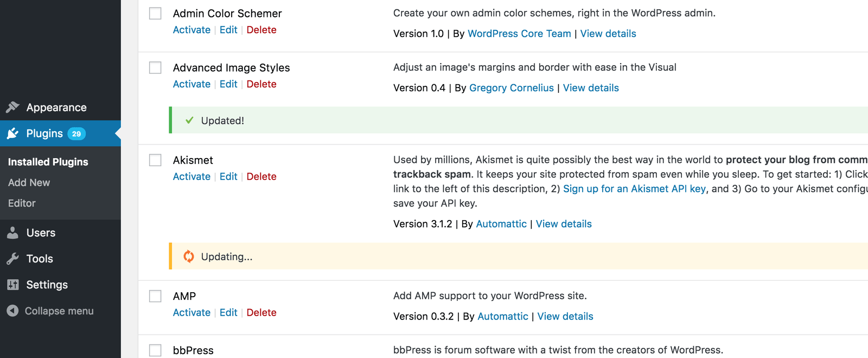
Task: Click the Users person icon
Action: 13,233
